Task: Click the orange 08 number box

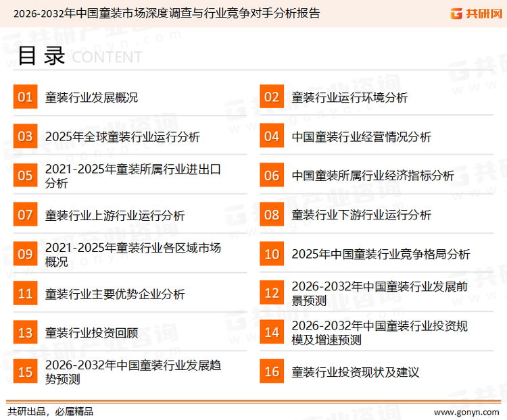Action: coord(272,215)
